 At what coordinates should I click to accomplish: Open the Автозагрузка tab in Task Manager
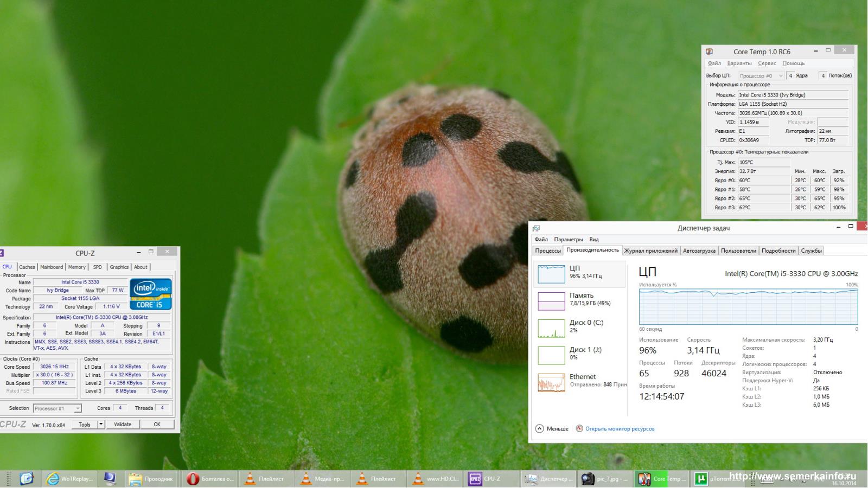pyautogui.click(x=699, y=251)
